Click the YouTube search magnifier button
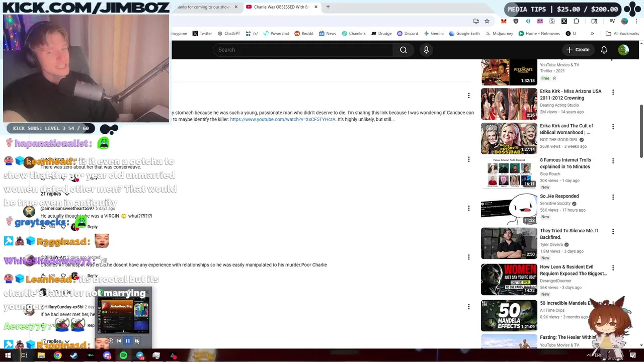This screenshot has width=644, height=362. (404, 50)
